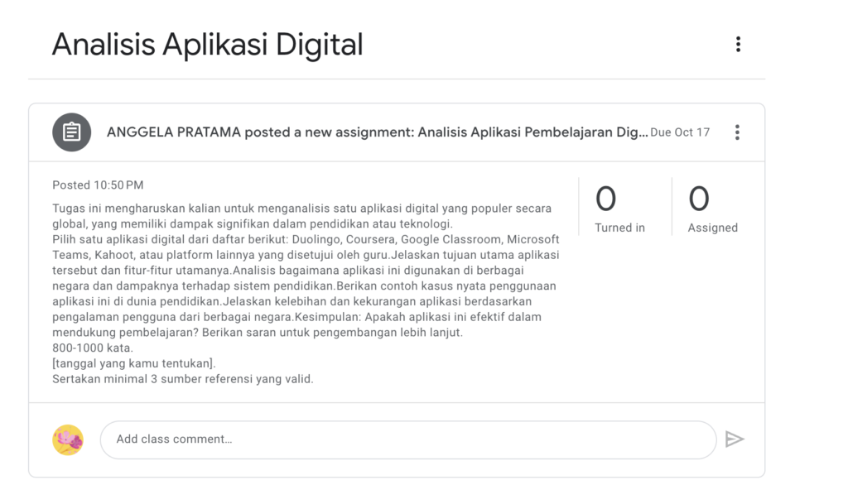Image resolution: width=848 pixels, height=504 pixels.
Task: Click the line starting Pilih satu aplikasi digital
Action: click(x=306, y=239)
